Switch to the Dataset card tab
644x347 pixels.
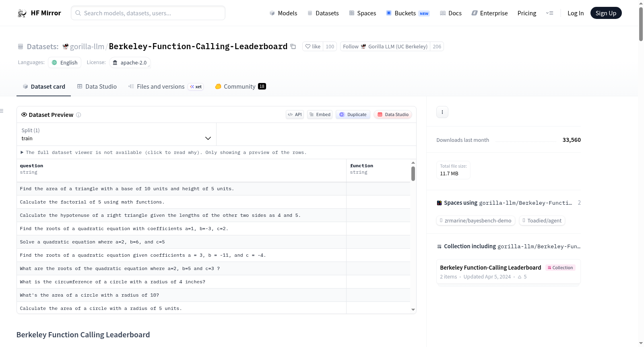44,87
